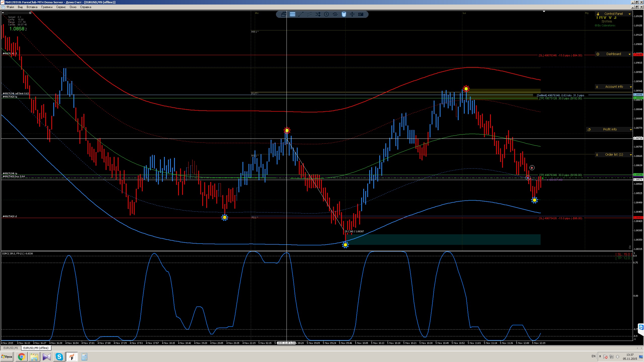This screenshot has width=644, height=362.
Task: Click the cascade windows icon in chart toolbar
Action: click(x=284, y=14)
